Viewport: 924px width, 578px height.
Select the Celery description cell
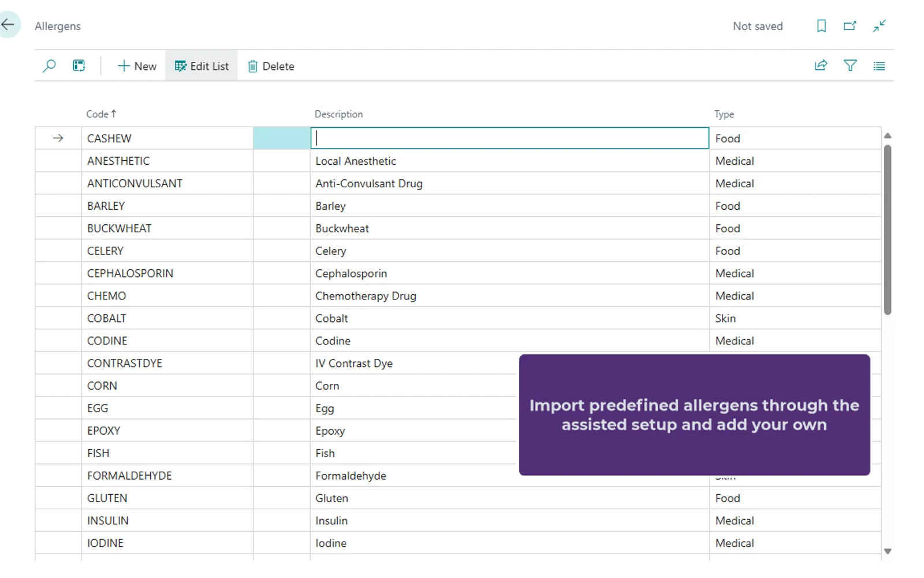point(509,251)
